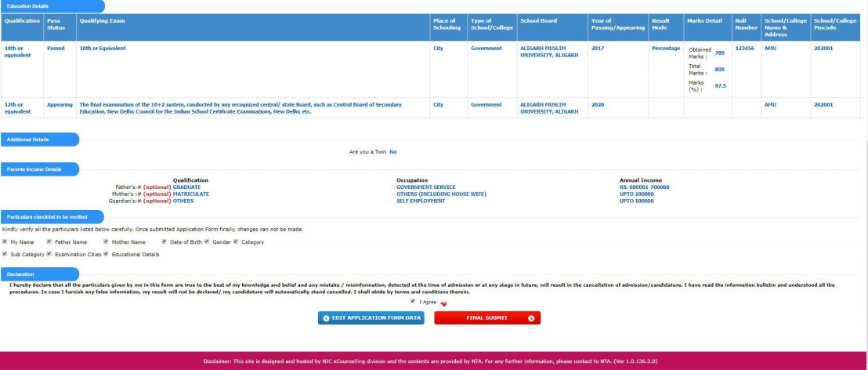Toggle the I Agree checkbox
This screenshot has height=370, width=868.
click(x=414, y=301)
